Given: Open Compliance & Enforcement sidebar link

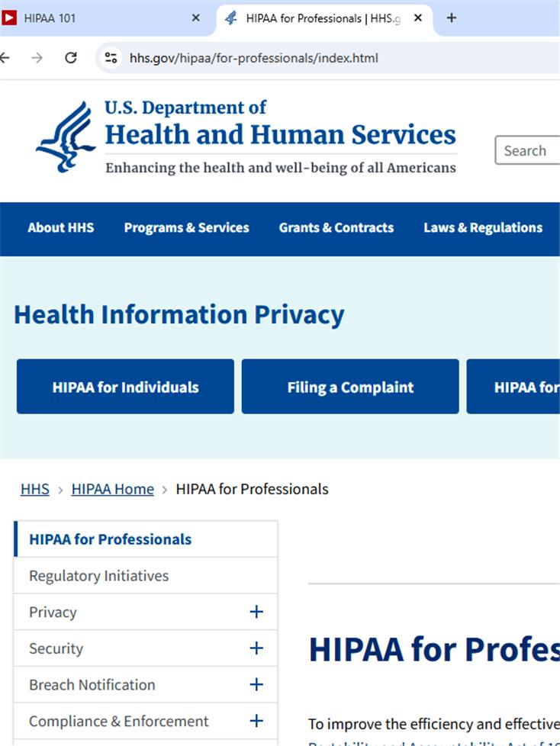Looking at the screenshot, I should [x=119, y=722].
